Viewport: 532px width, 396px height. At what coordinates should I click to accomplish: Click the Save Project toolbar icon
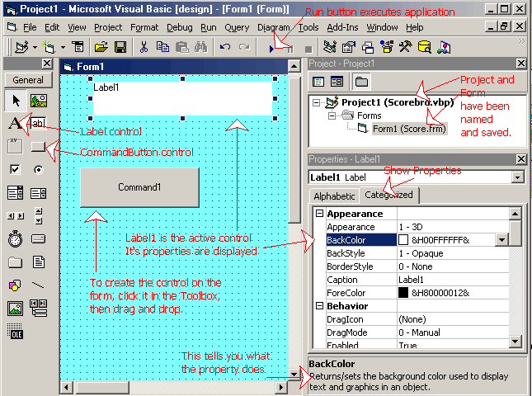120,47
